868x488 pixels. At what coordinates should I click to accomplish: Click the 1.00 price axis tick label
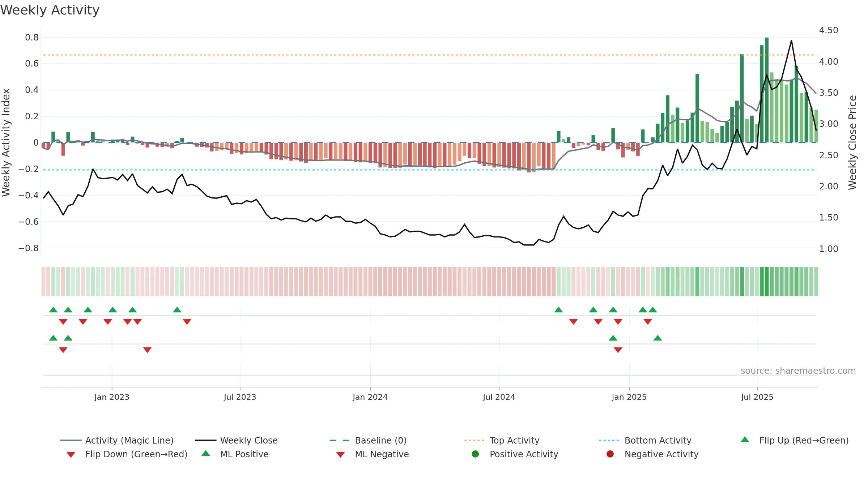829,249
